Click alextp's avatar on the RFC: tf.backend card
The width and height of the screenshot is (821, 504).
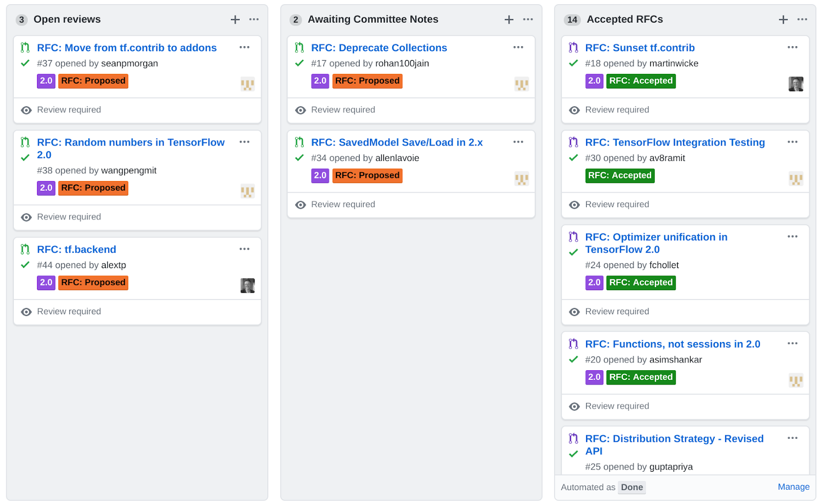[x=248, y=286]
